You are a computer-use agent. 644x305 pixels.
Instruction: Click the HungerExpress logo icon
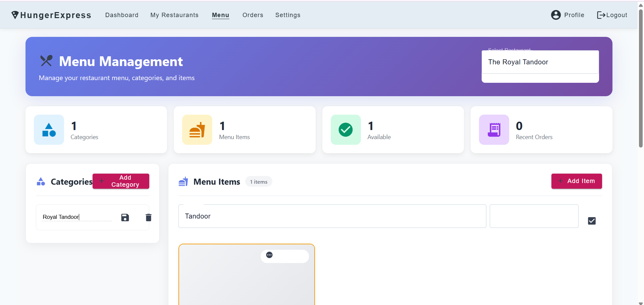tap(15, 15)
